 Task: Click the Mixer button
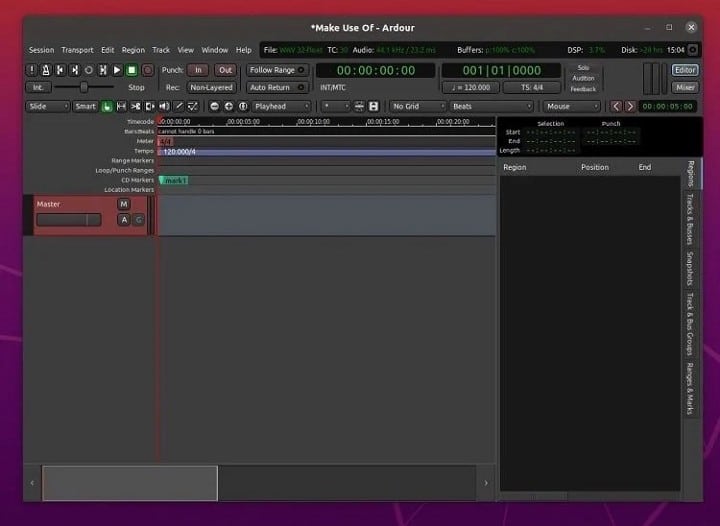pos(685,87)
